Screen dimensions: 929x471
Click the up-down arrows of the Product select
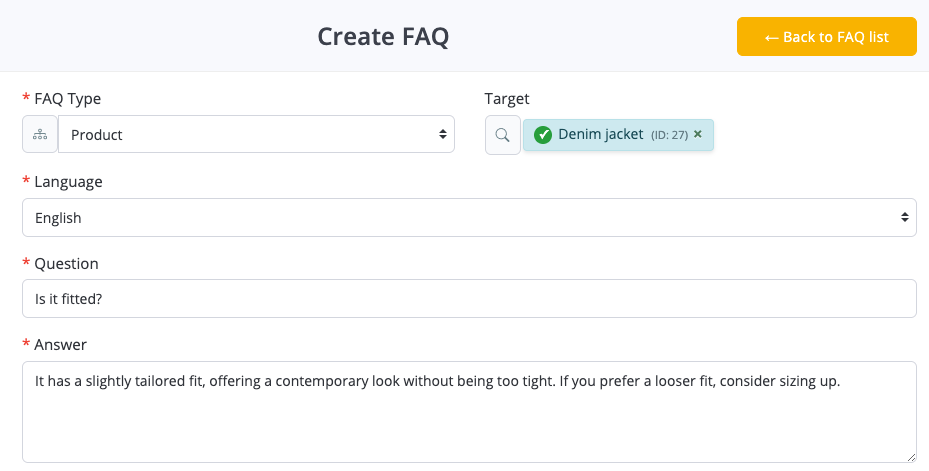coord(442,134)
